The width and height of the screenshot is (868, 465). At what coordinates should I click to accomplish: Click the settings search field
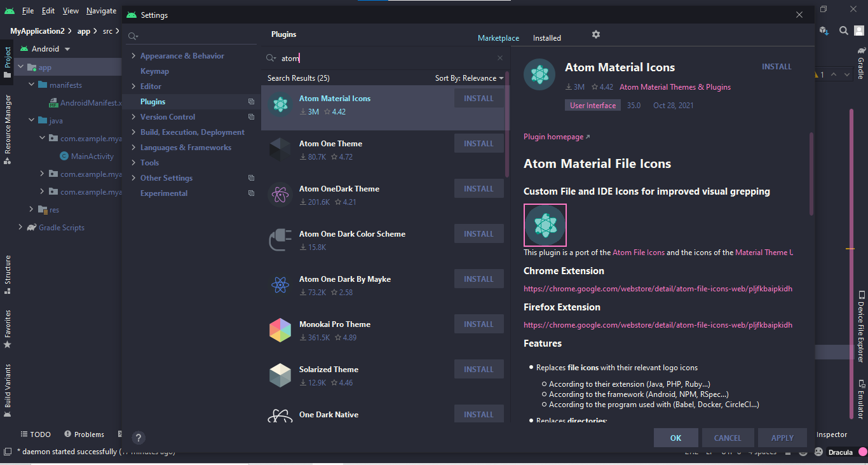191,37
